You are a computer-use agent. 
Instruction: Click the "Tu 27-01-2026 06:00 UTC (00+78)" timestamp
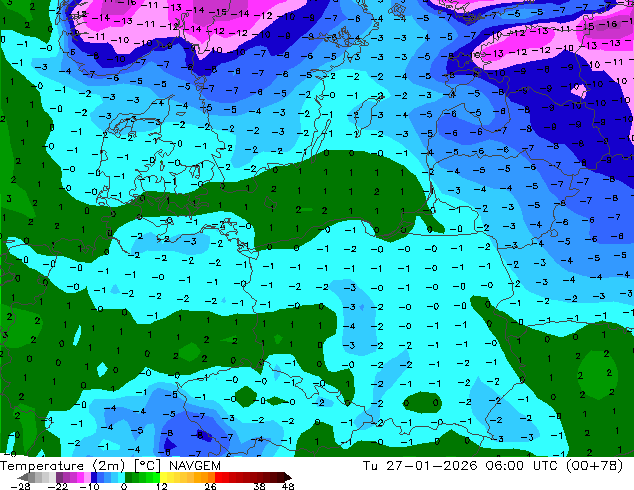click(x=492, y=466)
